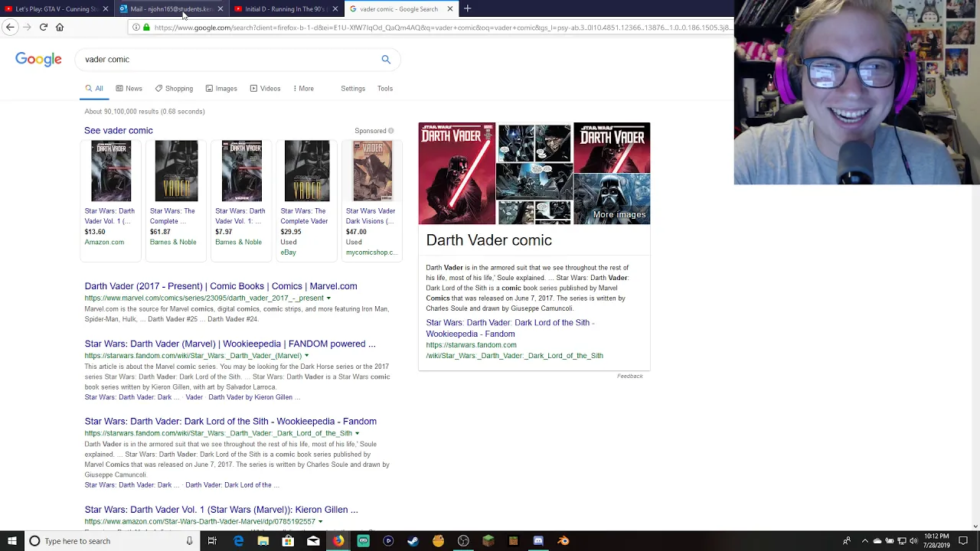Click the Google search magnifier icon
Screen dimensions: 980x551
click(x=386, y=59)
